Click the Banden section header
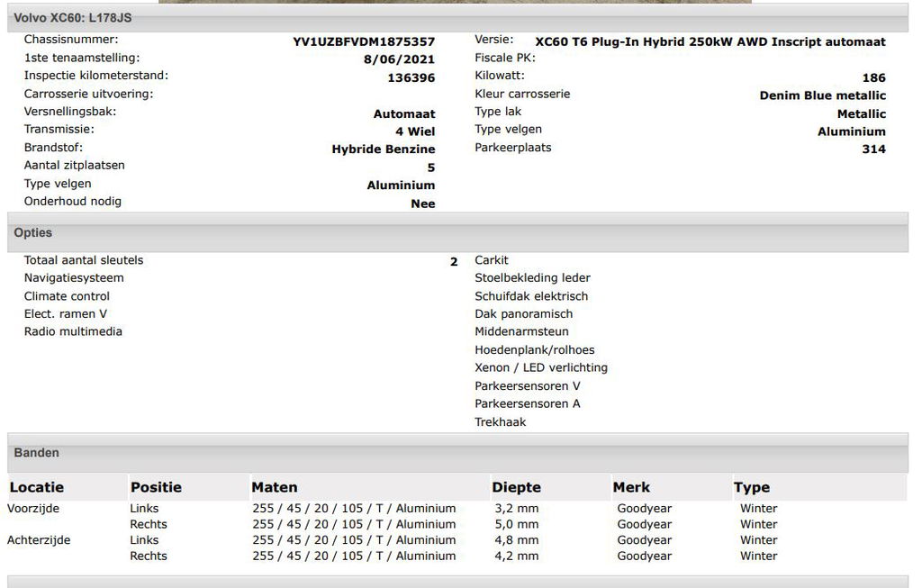The width and height of the screenshot is (922, 588). point(37,453)
